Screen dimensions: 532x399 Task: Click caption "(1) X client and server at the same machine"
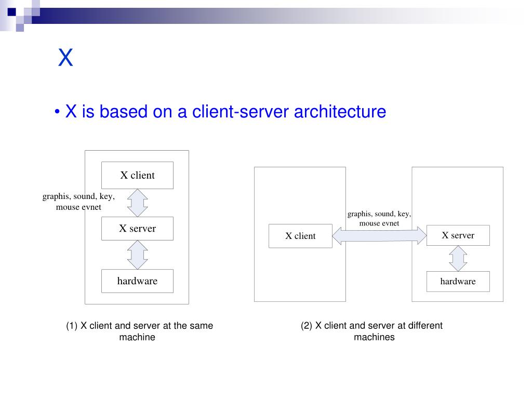point(139,331)
